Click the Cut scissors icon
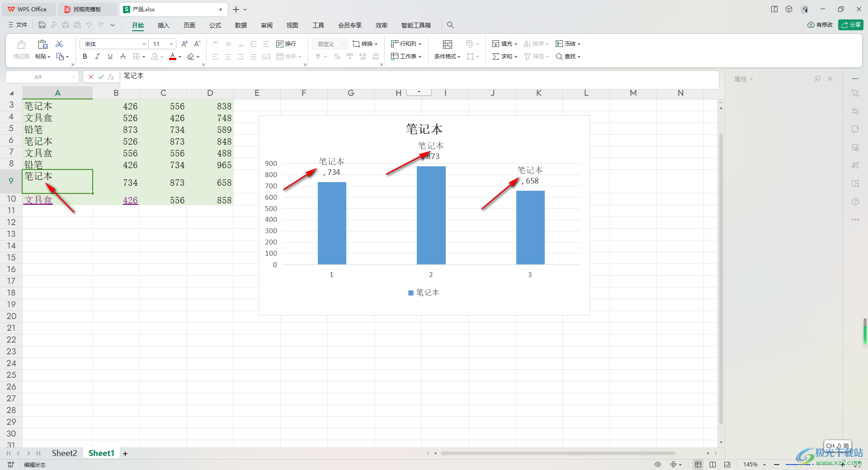 (59, 44)
